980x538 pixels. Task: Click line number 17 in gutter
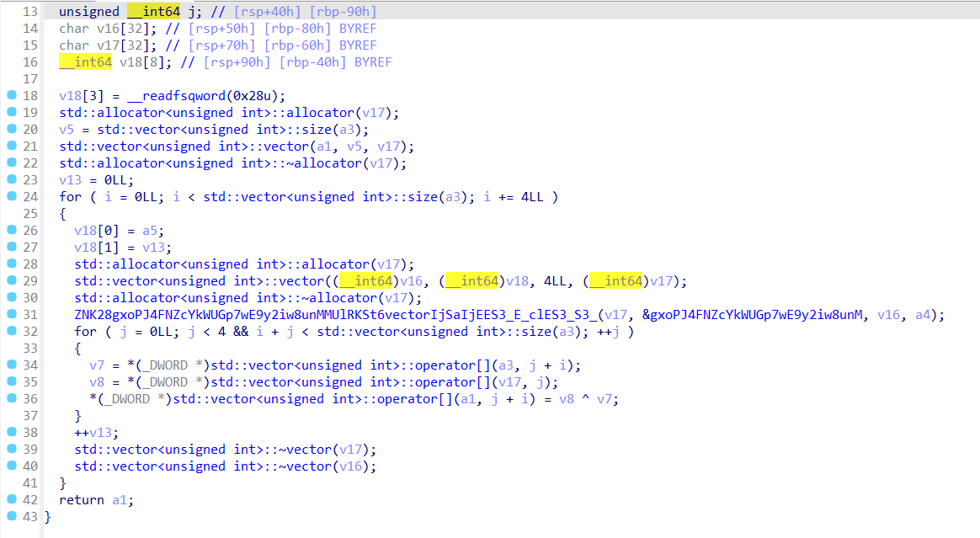tap(30, 79)
